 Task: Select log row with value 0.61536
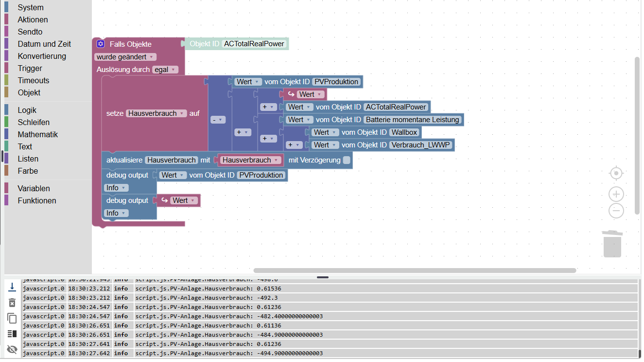point(329,289)
